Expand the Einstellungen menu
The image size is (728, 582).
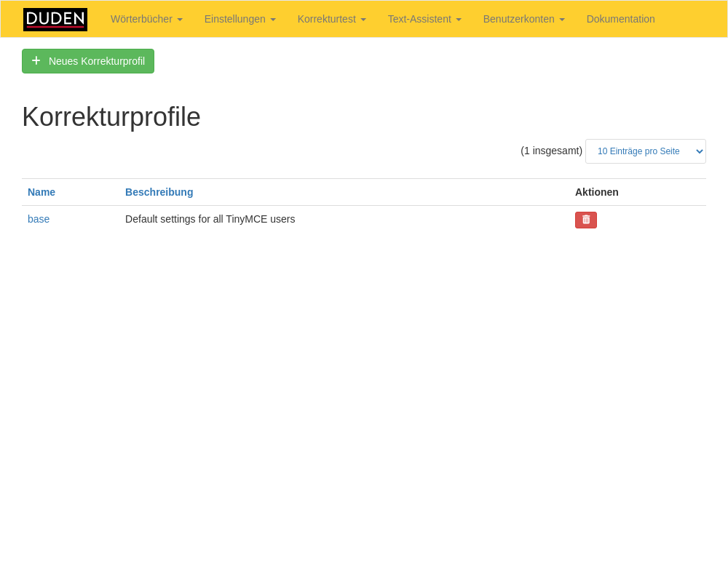(235, 19)
